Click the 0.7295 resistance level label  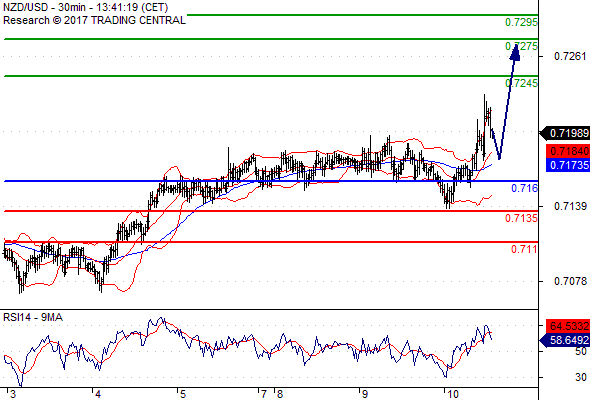pyautogui.click(x=521, y=23)
